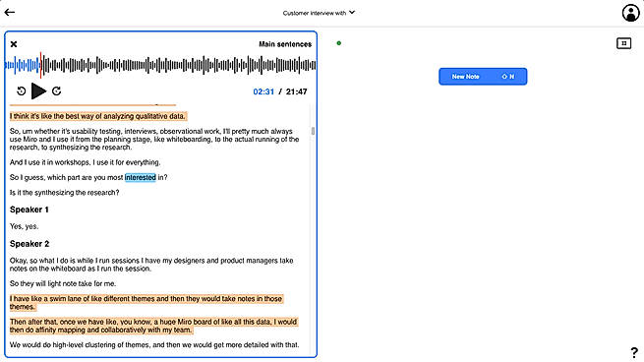This screenshot has width=644, height=362.
Task: Click sentence "We would do high-level clustering"
Action: click(x=154, y=344)
